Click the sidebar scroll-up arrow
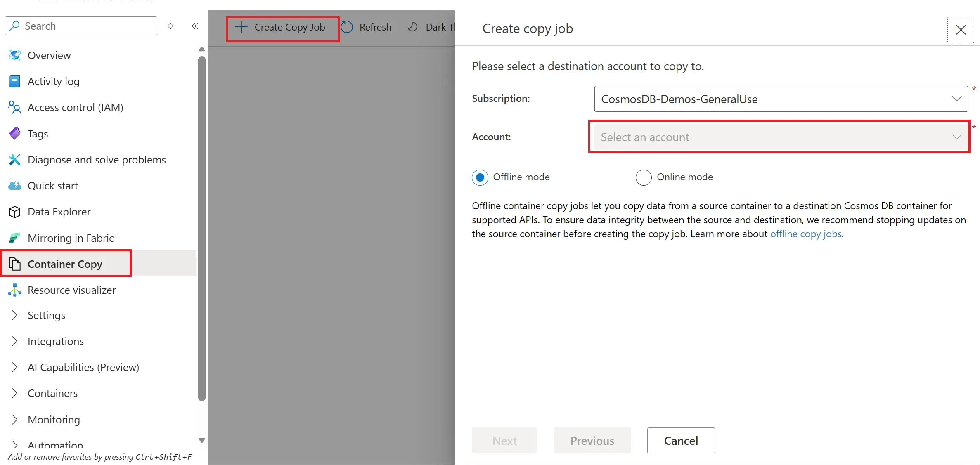Screen dimensions: 980x465 click(202, 49)
